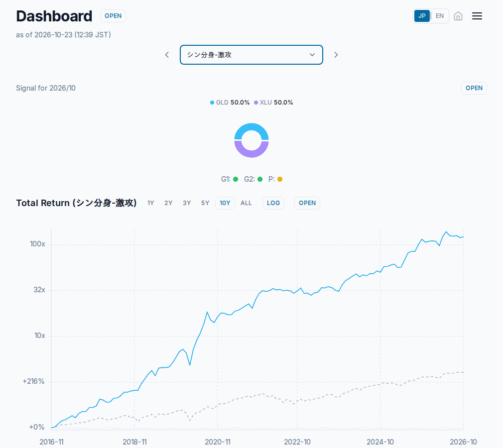Click the +216% y-axis label
The height and width of the screenshot is (448, 503).
click(33, 381)
